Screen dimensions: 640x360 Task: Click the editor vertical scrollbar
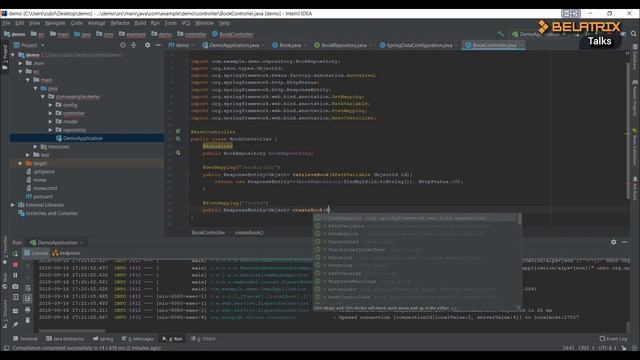coord(628,131)
